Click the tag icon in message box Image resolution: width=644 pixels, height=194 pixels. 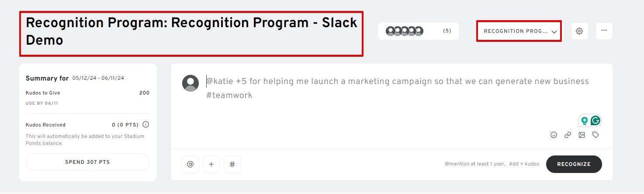click(x=596, y=135)
